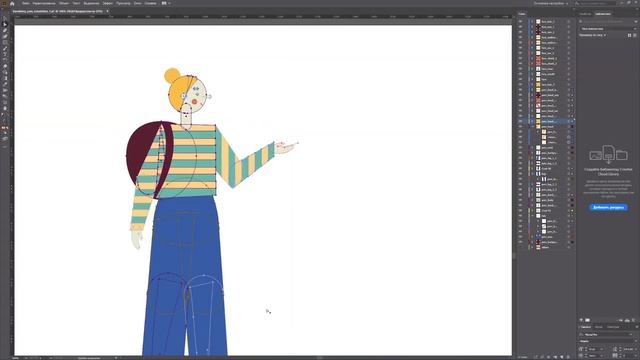Toggle eye icon of the bottom layer
This screenshot has height=360, width=640.
coord(520,247)
